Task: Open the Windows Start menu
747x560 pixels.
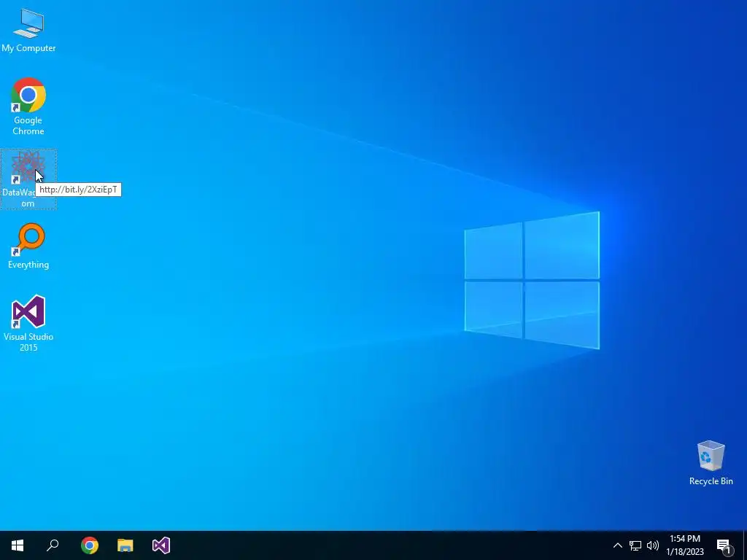Action: 18,545
